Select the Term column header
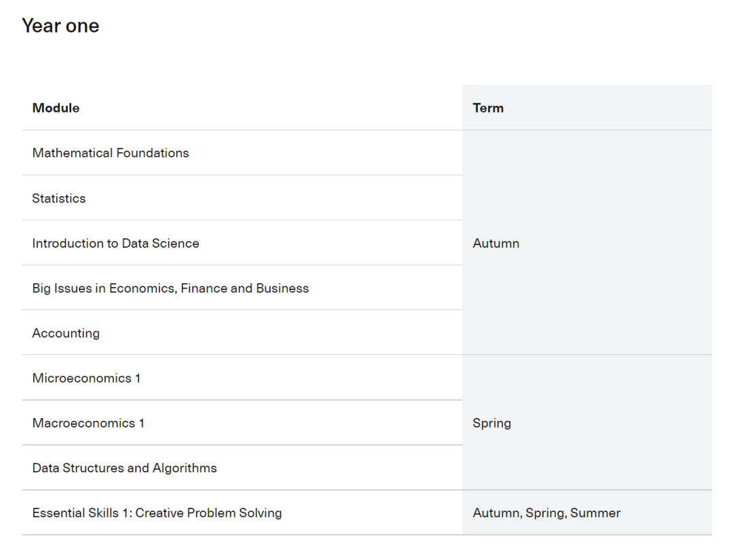The image size is (733, 560). coord(488,108)
